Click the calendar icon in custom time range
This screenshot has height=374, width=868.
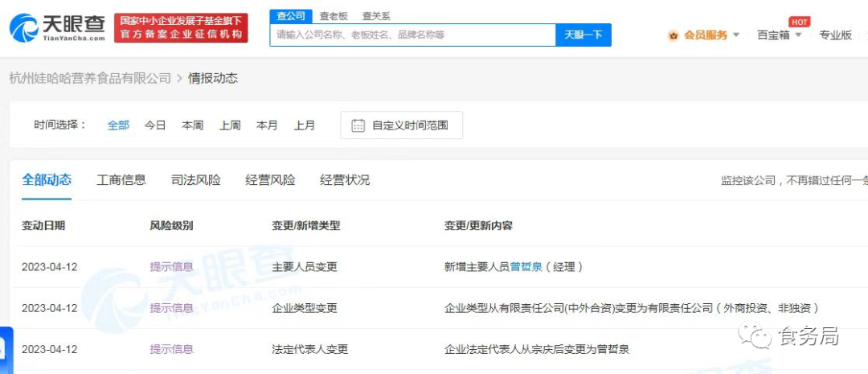[x=358, y=125]
